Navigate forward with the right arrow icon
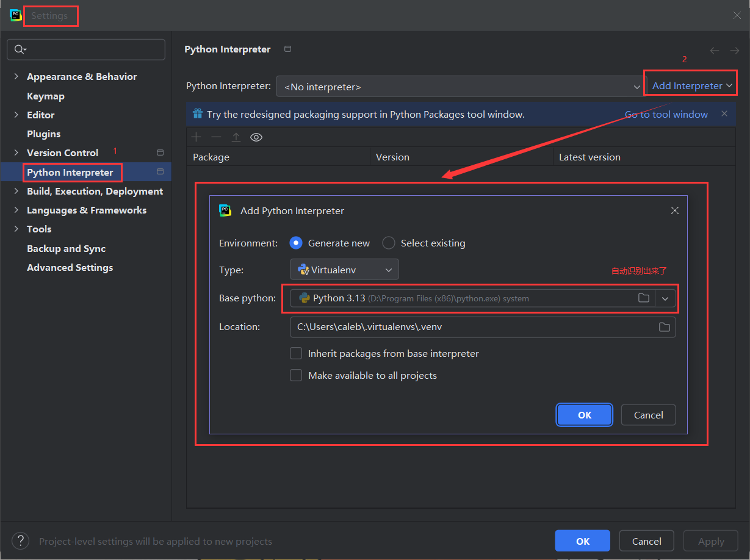This screenshot has width=750, height=560. tap(735, 51)
